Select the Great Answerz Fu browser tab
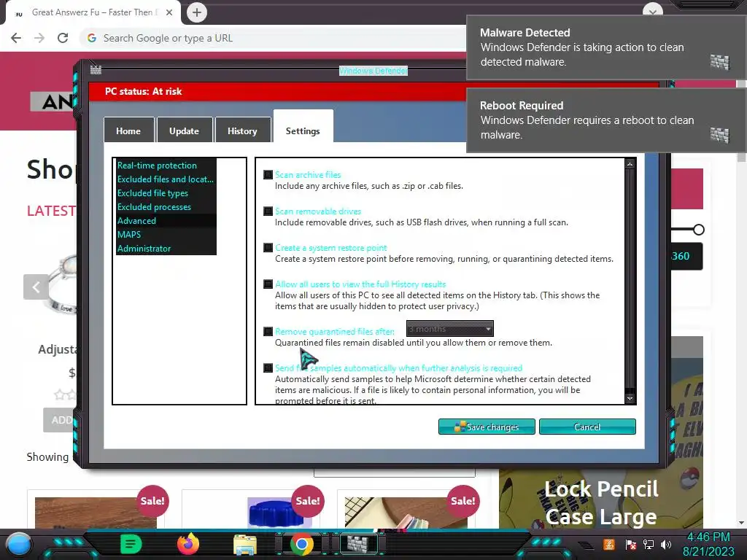The height and width of the screenshot is (560, 747). [x=93, y=12]
